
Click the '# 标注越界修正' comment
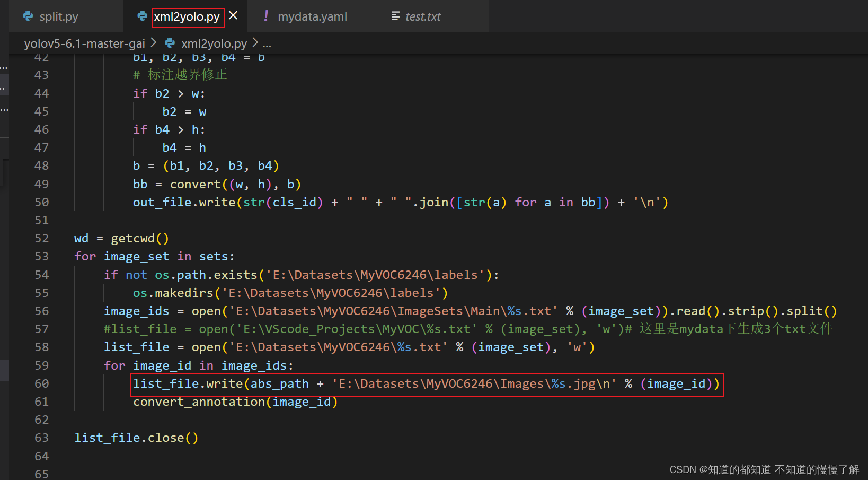(x=180, y=75)
